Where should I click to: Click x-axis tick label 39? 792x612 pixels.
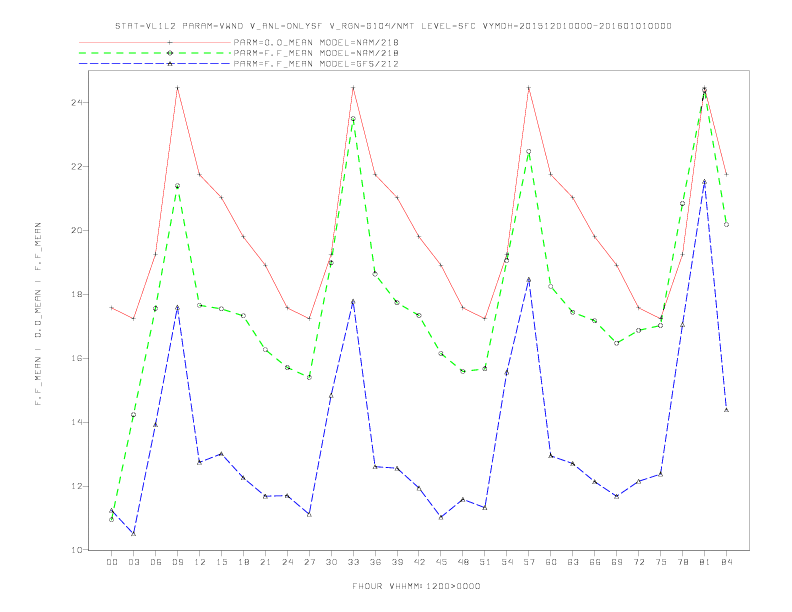[397, 562]
